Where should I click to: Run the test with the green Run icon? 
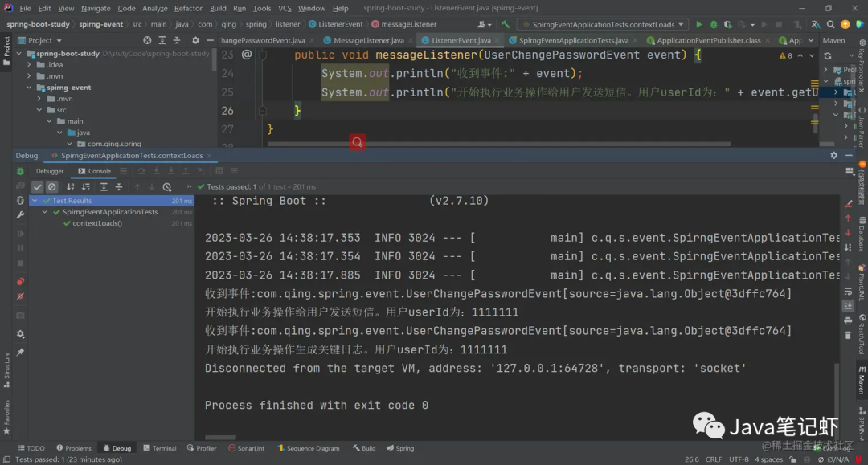[x=698, y=24]
